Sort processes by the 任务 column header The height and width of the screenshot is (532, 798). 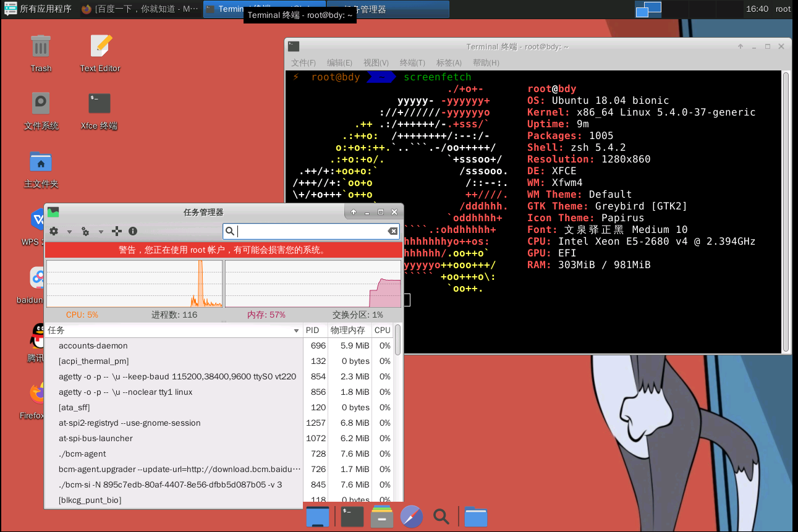click(x=174, y=331)
